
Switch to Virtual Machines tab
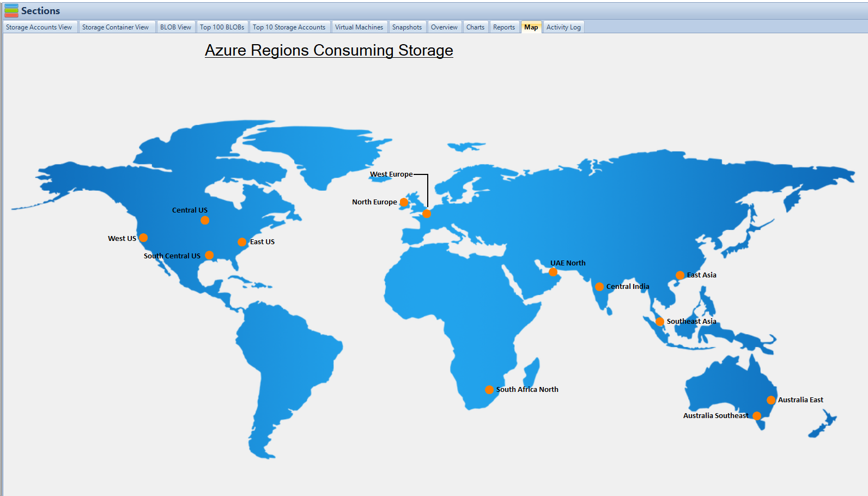359,27
